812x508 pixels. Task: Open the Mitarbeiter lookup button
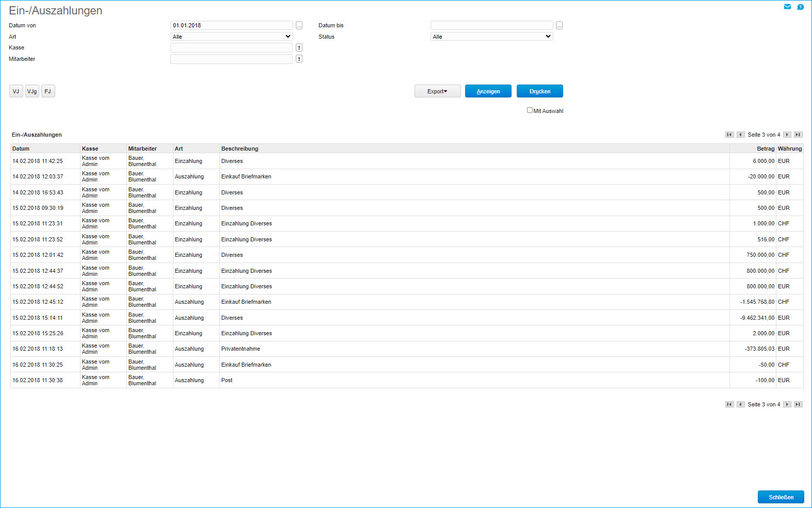(x=299, y=59)
